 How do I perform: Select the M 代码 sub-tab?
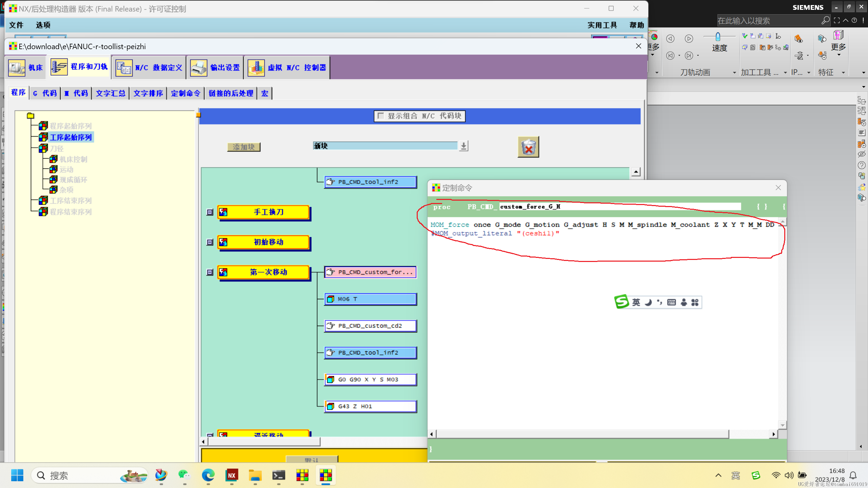point(76,93)
